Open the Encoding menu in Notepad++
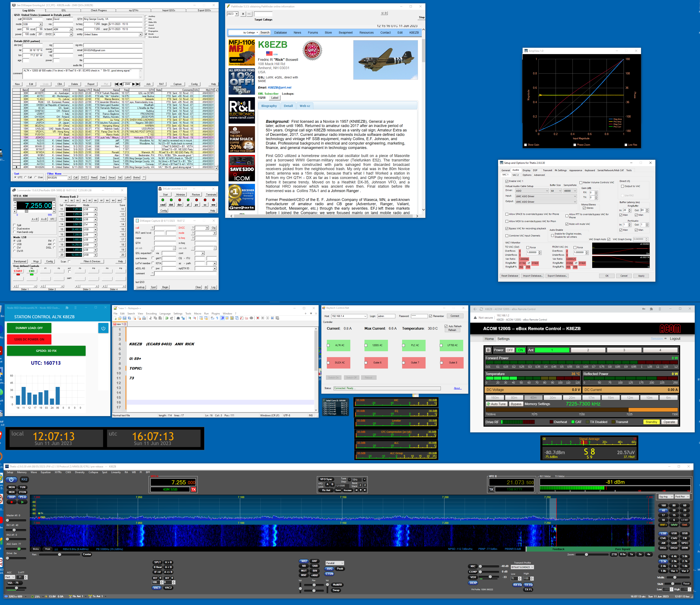The height and width of the screenshot is (605, 700). click(x=151, y=314)
